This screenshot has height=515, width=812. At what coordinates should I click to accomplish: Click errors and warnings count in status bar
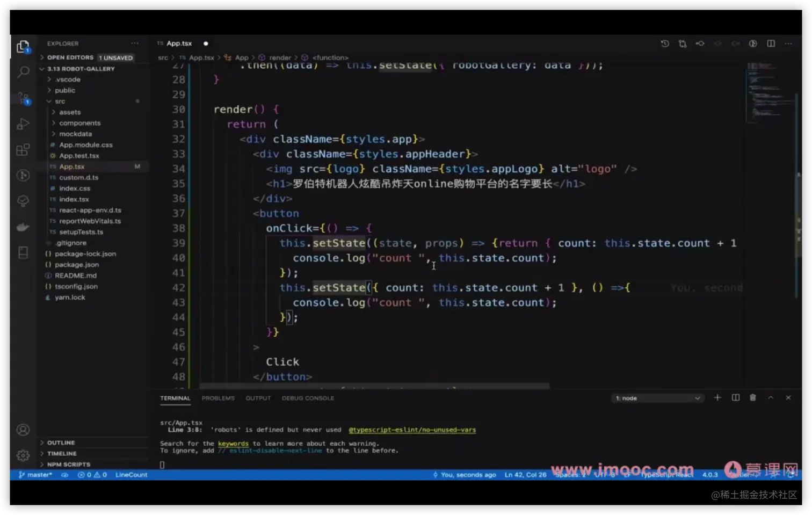(92, 475)
